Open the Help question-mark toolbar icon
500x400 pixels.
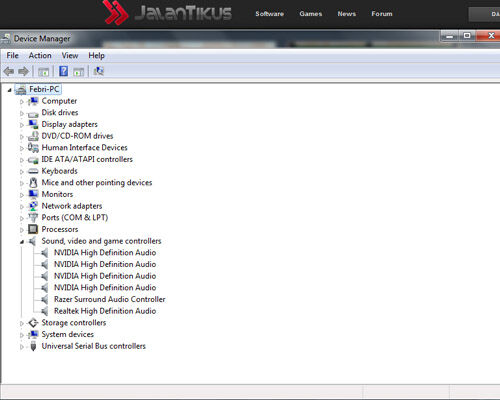pos(63,71)
